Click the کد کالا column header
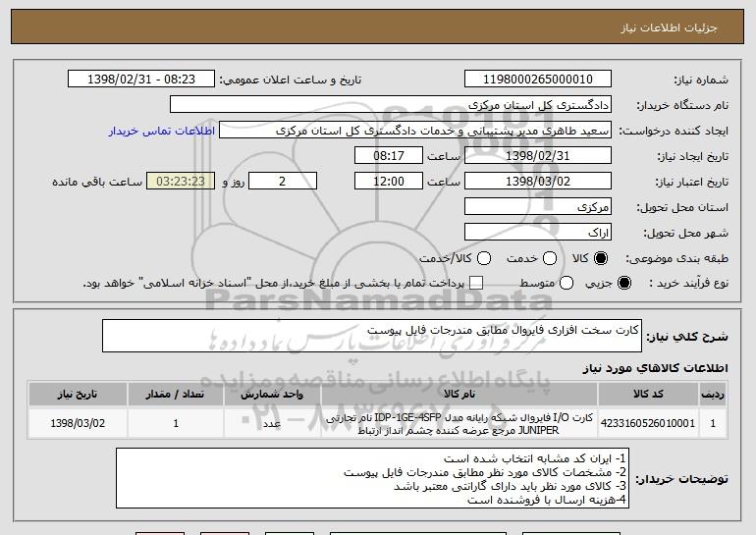This screenshot has width=756, height=535. pos(648,395)
